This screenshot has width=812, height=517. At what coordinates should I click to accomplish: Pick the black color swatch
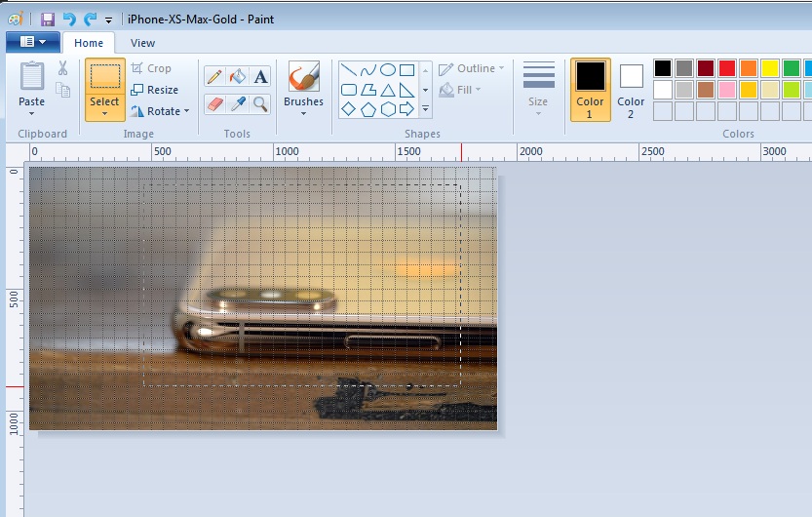663,68
